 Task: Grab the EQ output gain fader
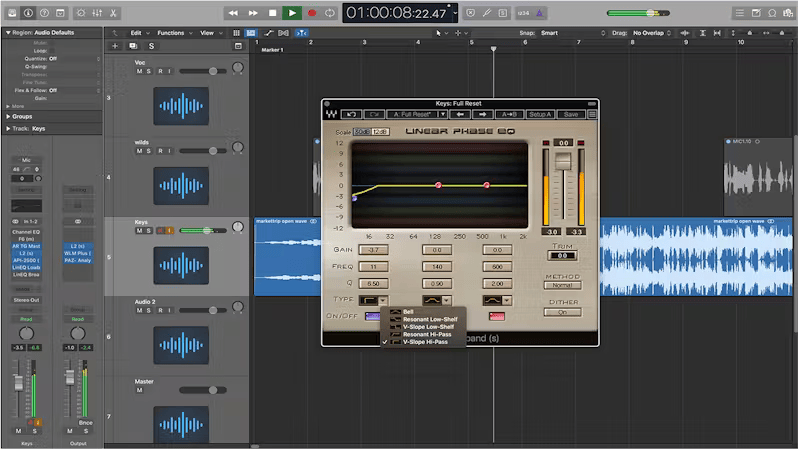coord(563,162)
